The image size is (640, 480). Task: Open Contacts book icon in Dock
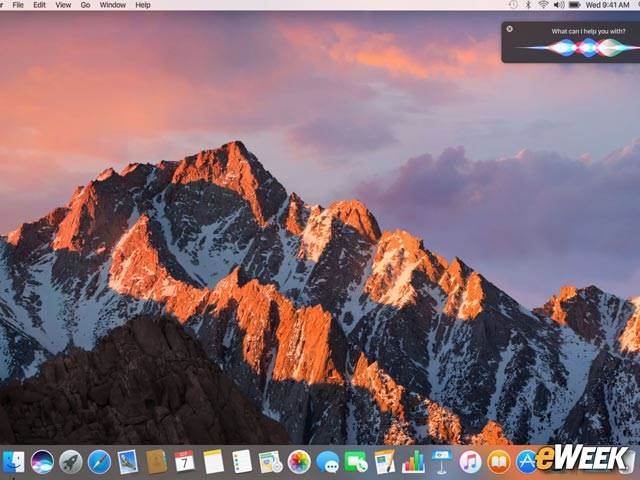(156, 462)
